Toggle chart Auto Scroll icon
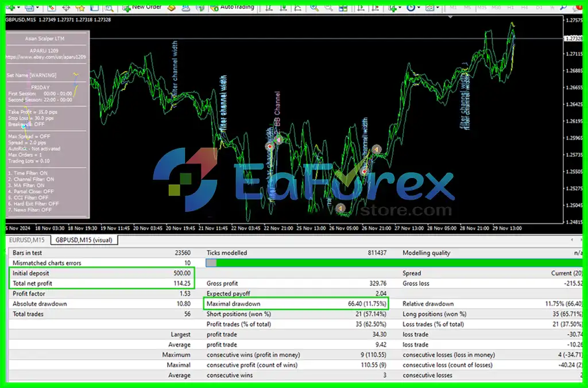The image size is (588, 388). point(361,7)
